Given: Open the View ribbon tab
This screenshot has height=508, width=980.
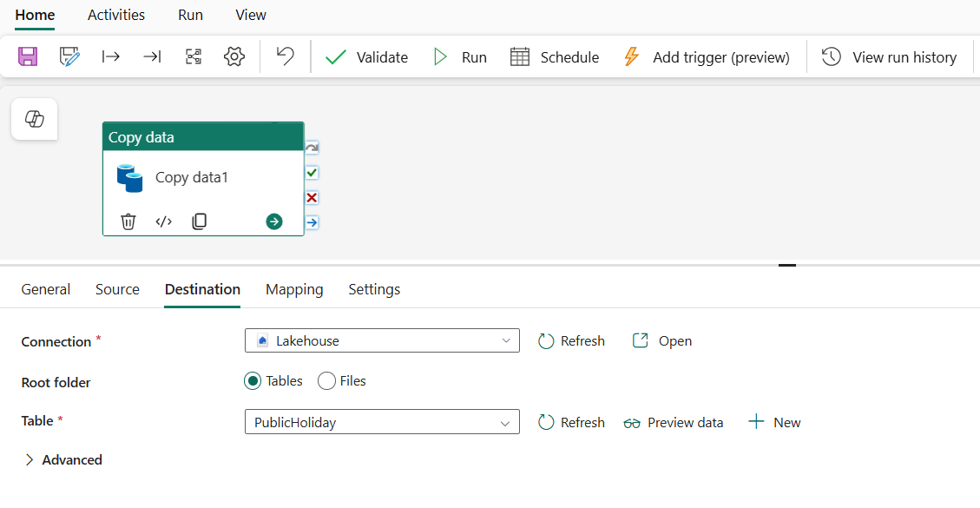Looking at the screenshot, I should tap(251, 15).
